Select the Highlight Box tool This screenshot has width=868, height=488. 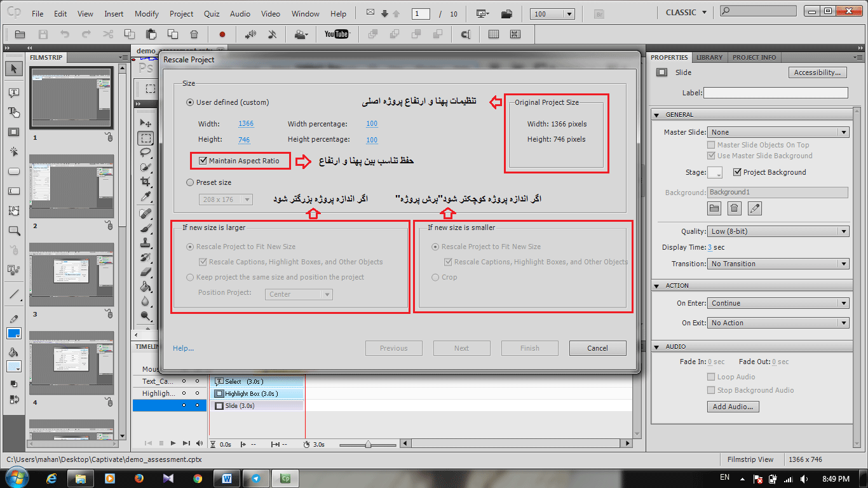[x=14, y=132]
